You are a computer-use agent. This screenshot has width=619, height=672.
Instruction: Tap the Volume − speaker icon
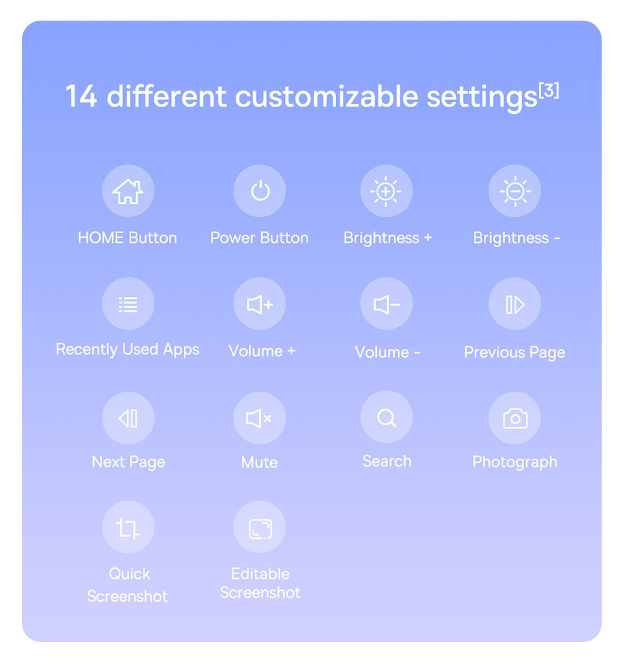point(386,304)
